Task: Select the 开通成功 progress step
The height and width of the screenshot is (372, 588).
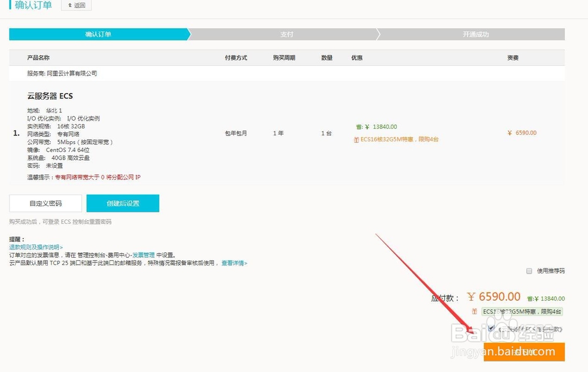Action: pyautogui.click(x=475, y=34)
